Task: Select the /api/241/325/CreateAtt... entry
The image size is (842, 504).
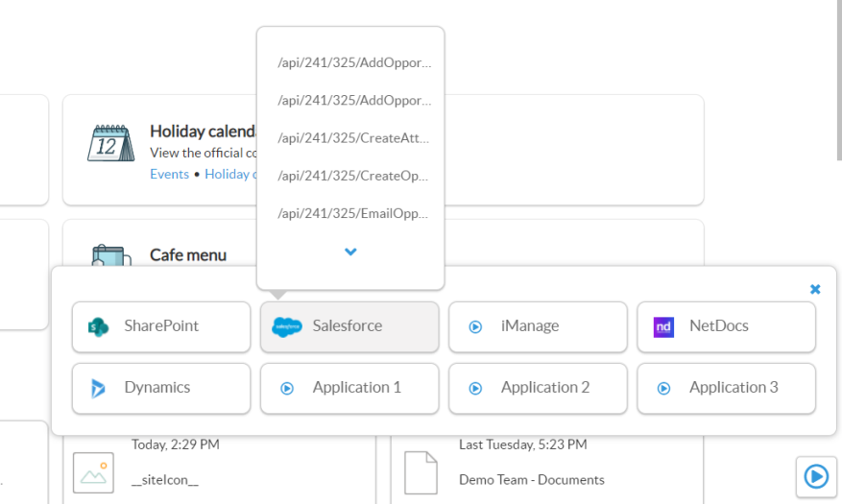Action: [x=353, y=138]
